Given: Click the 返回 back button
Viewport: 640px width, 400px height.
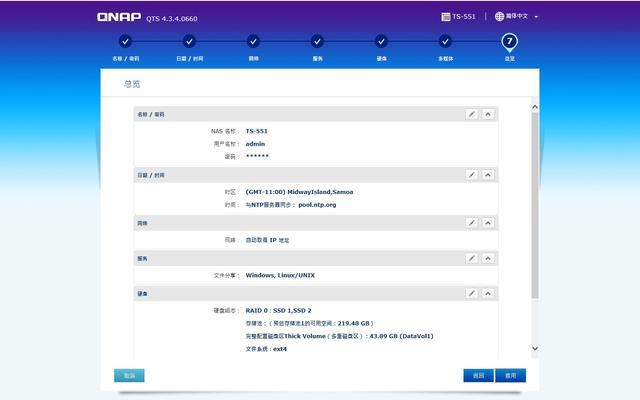Looking at the screenshot, I should [x=478, y=376].
